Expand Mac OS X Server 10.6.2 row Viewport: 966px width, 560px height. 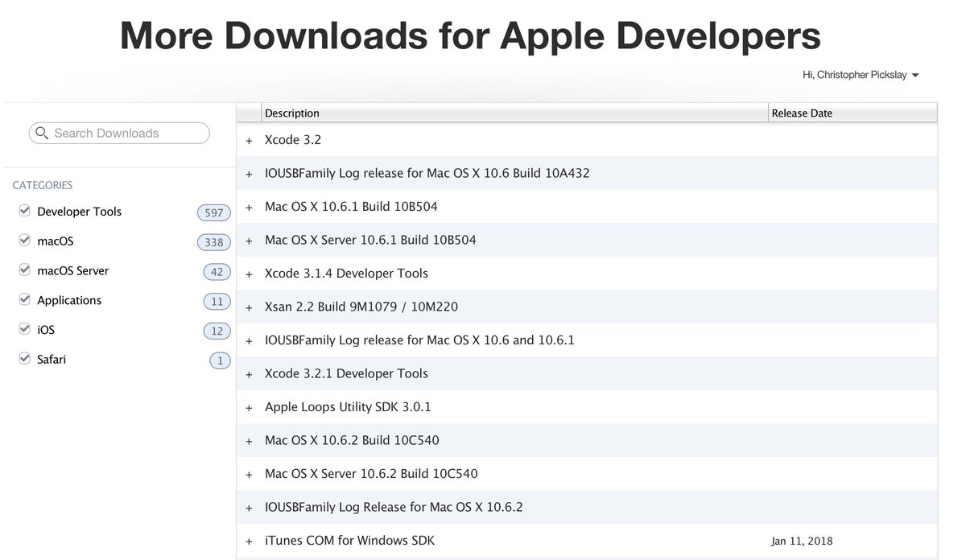point(249,475)
